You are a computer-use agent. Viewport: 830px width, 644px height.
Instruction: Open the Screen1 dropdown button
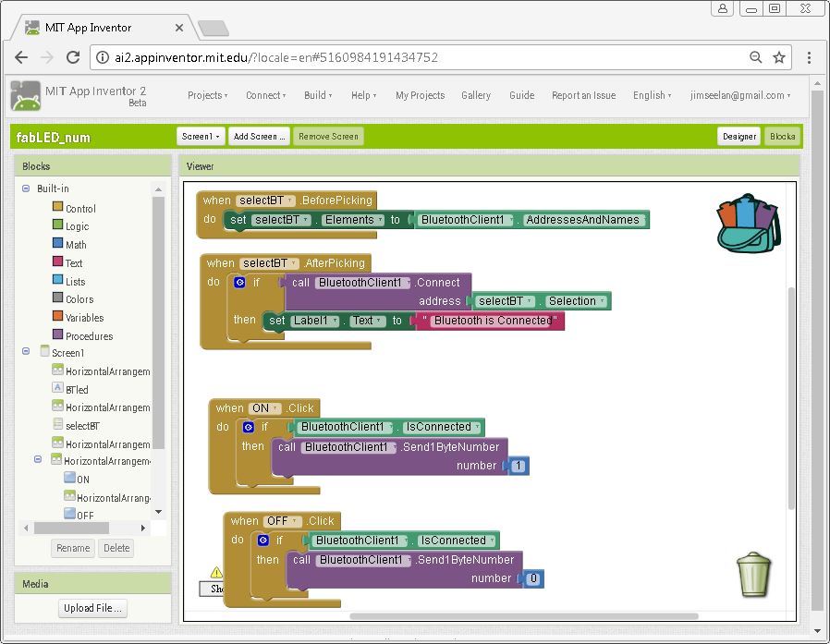201,137
